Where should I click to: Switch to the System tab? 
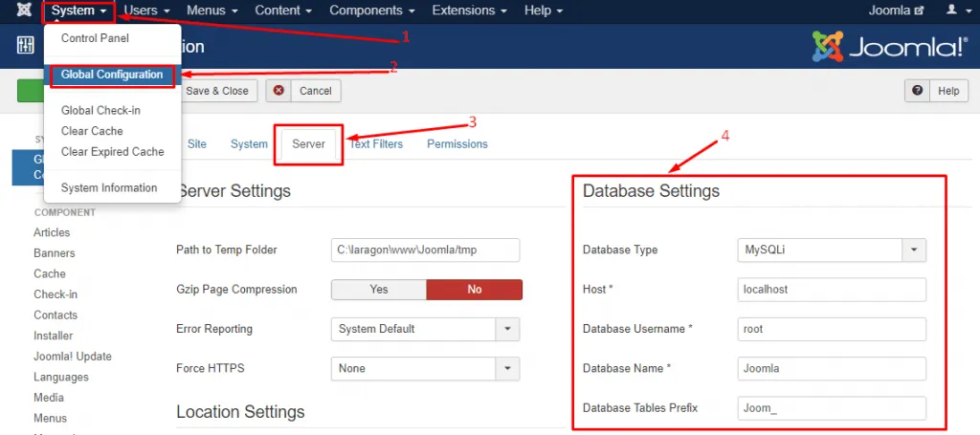(x=249, y=143)
